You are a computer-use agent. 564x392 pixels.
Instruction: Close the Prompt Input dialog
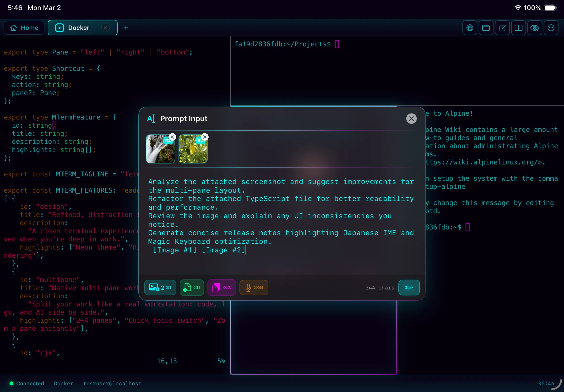(411, 119)
